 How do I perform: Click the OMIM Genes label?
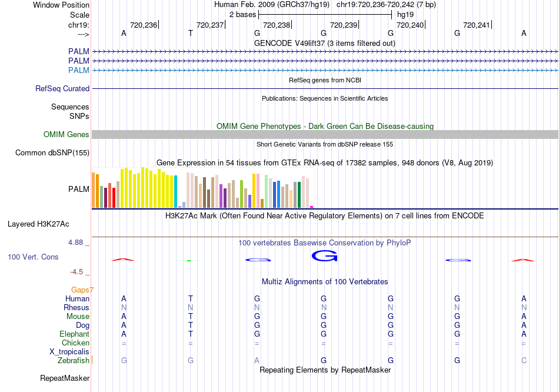[66, 134]
